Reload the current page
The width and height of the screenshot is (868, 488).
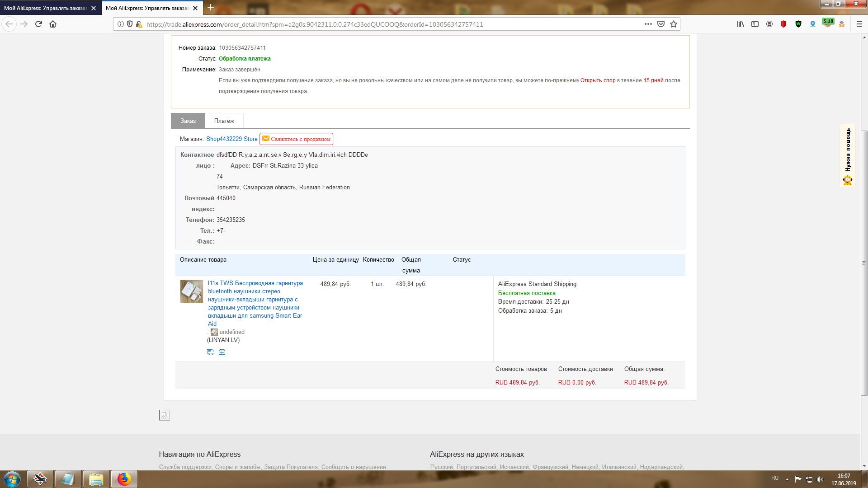point(38,24)
